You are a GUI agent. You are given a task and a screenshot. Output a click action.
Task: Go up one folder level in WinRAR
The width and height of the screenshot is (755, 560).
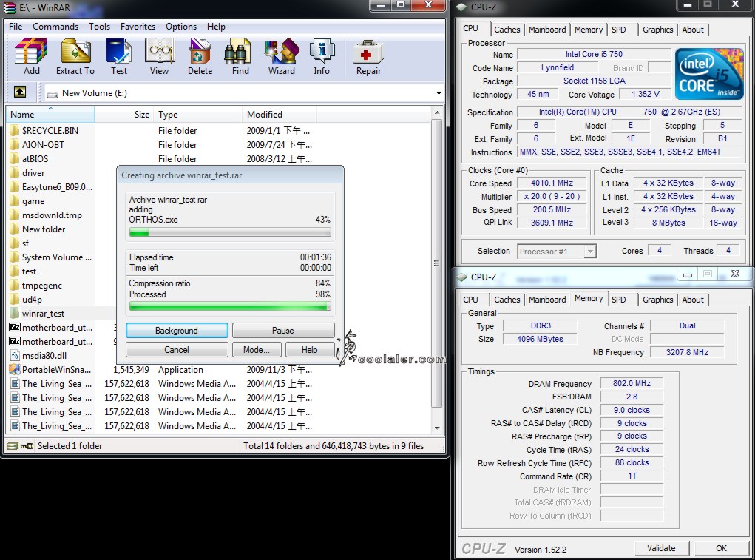pyautogui.click(x=20, y=92)
